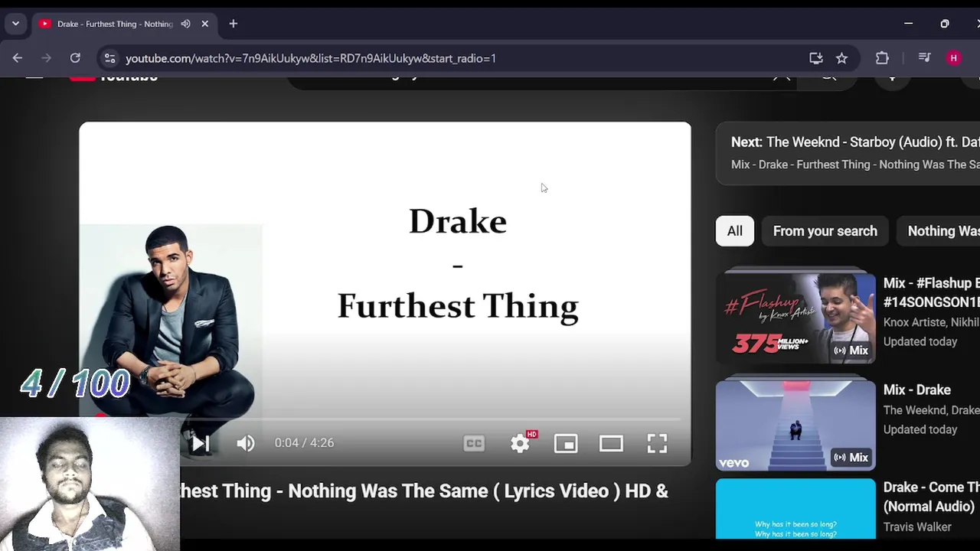Mute the tab using its audio icon
Screen dimensions: 980x551
click(185, 24)
